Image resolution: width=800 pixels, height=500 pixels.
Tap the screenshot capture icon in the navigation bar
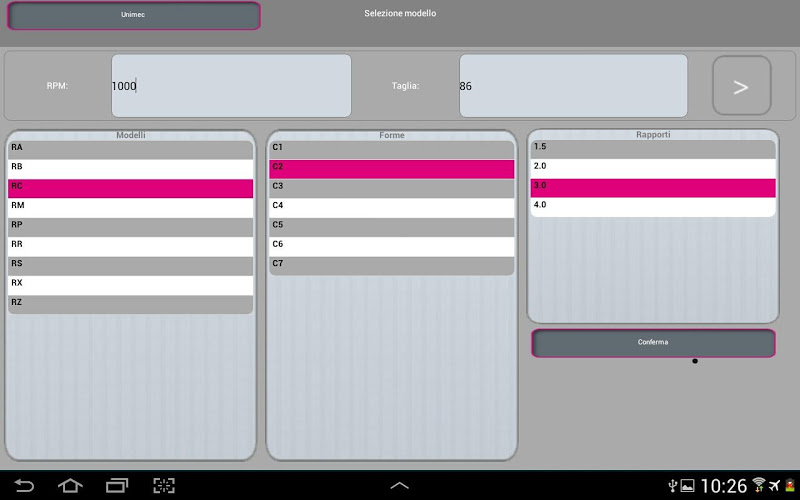click(x=164, y=485)
